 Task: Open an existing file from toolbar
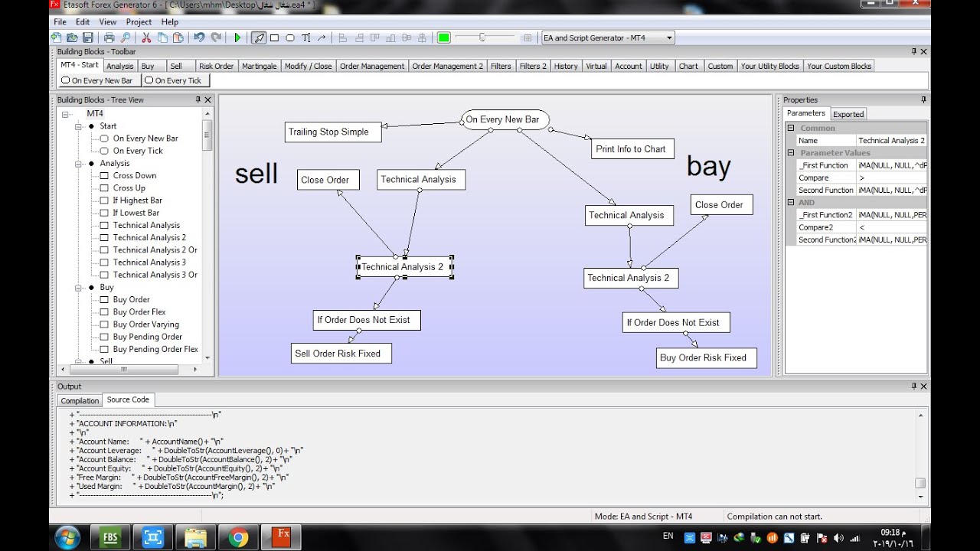coord(72,37)
